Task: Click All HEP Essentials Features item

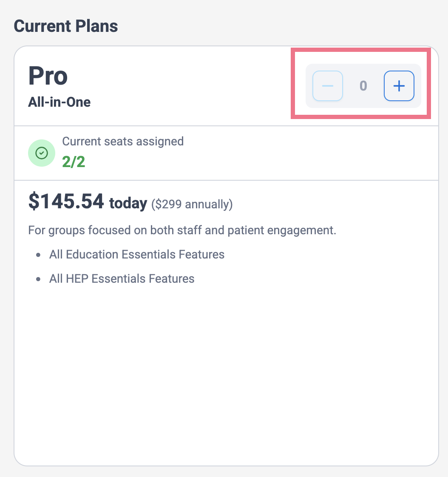Action: click(122, 278)
